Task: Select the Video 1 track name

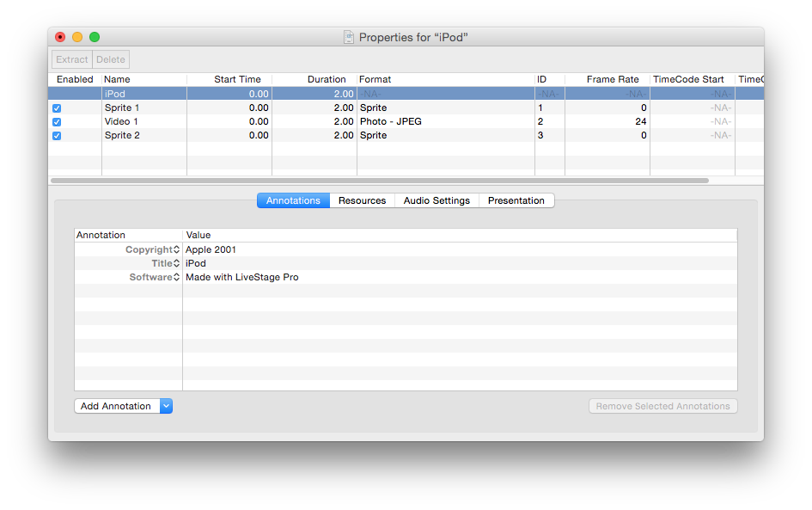Action: coord(121,121)
